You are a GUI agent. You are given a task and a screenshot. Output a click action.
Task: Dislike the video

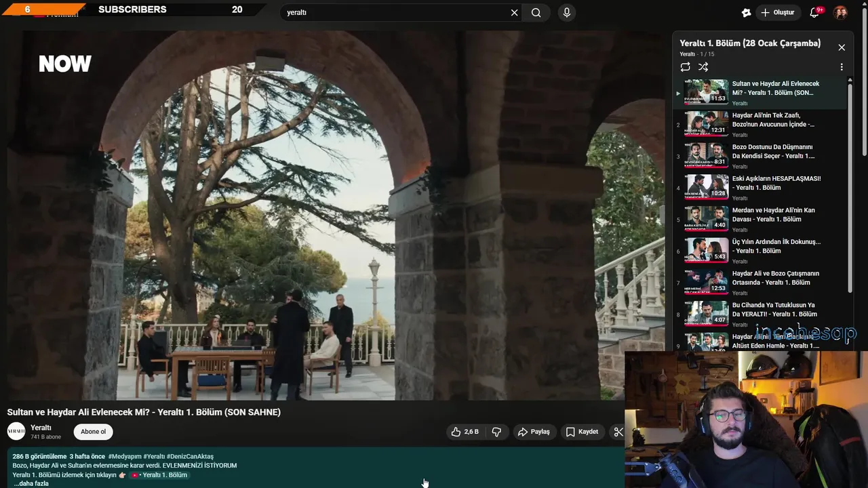(496, 432)
